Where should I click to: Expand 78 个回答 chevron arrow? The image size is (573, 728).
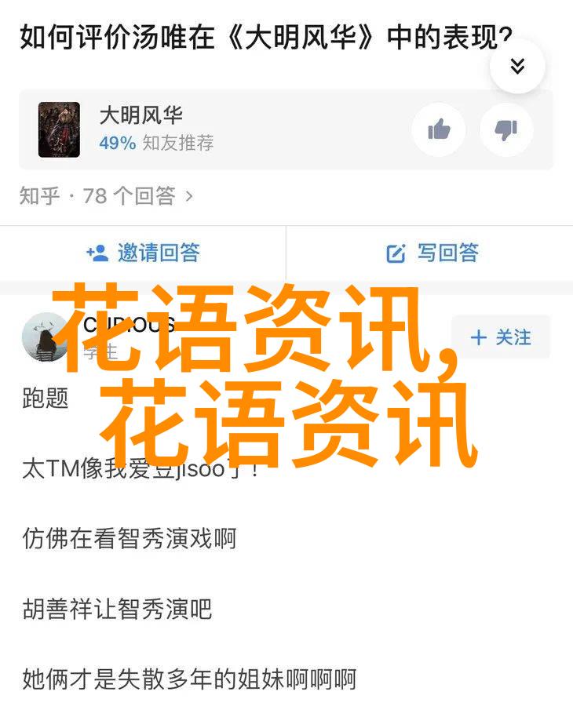188,196
